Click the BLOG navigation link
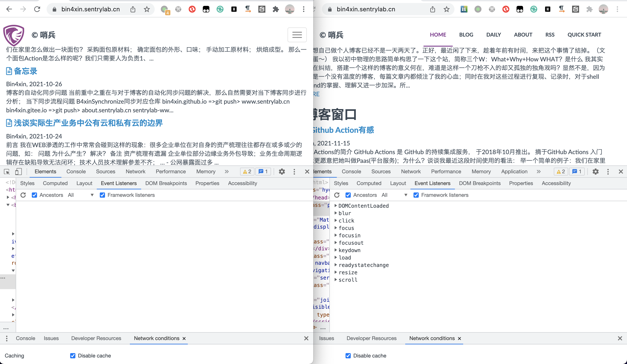Viewport: 627px width, 364px height. click(466, 35)
